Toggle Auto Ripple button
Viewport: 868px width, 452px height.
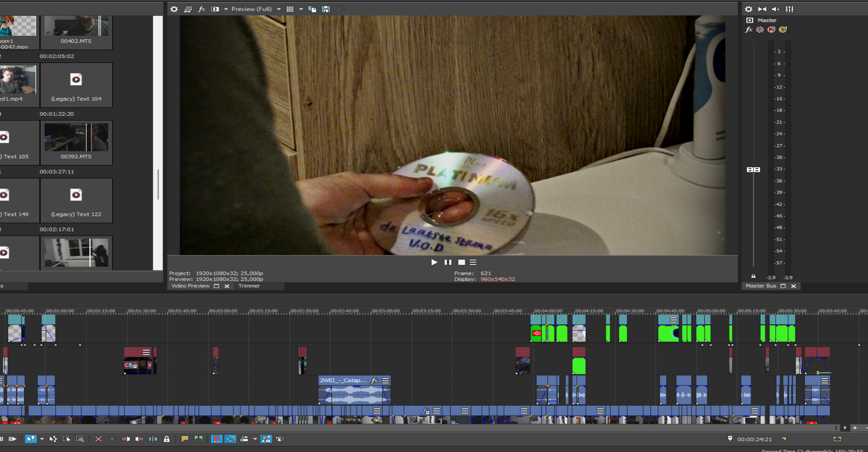(244, 439)
